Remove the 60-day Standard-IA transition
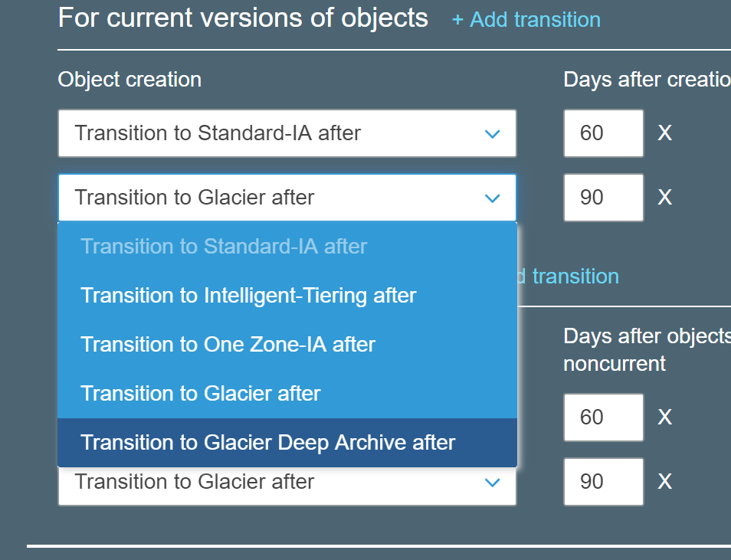The height and width of the screenshot is (560, 731). [x=664, y=133]
